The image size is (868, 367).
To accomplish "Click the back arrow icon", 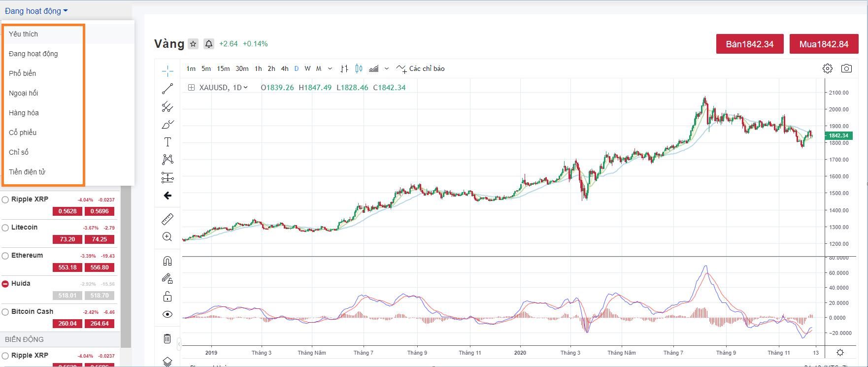I will coord(167,196).
